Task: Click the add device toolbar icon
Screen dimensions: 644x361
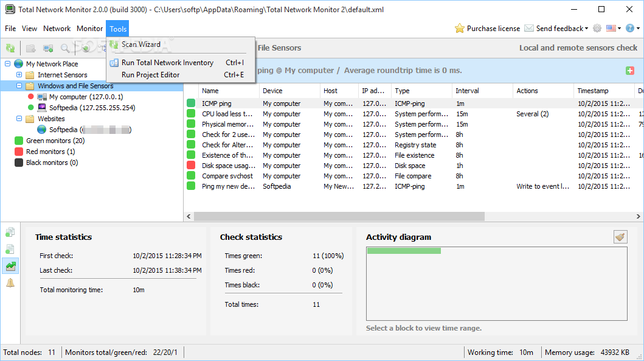Action: click(48, 49)
